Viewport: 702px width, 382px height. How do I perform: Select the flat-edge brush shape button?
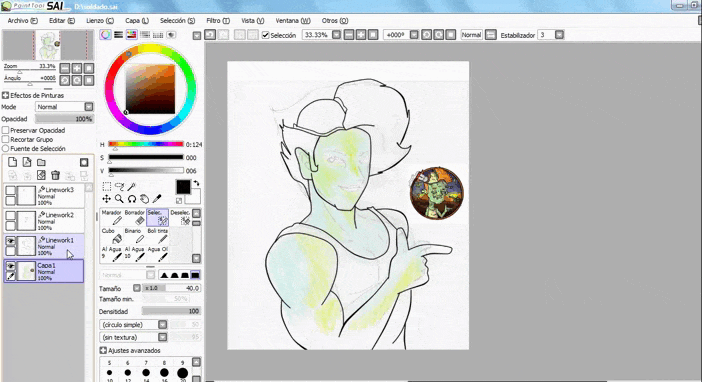click(x=195, y=275)
